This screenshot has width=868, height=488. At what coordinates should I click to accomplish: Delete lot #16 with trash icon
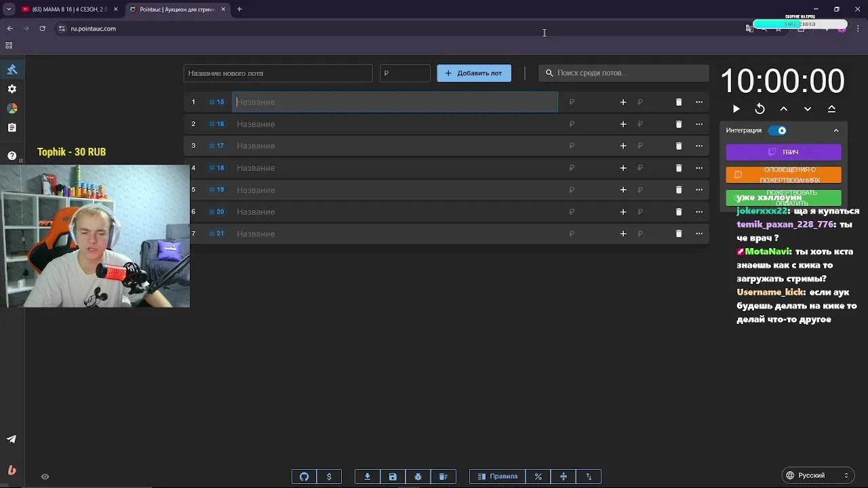coord(679,124)
